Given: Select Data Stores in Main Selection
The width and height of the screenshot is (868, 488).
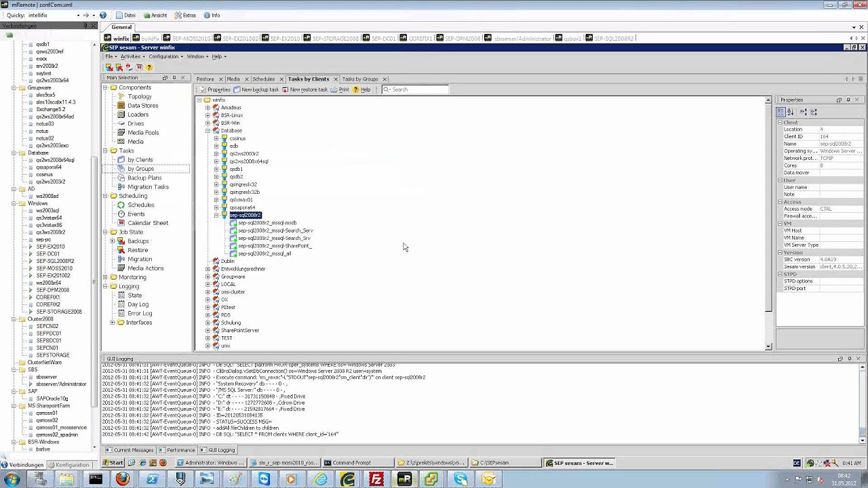Looking at the screenshot, I should [143, 106].
